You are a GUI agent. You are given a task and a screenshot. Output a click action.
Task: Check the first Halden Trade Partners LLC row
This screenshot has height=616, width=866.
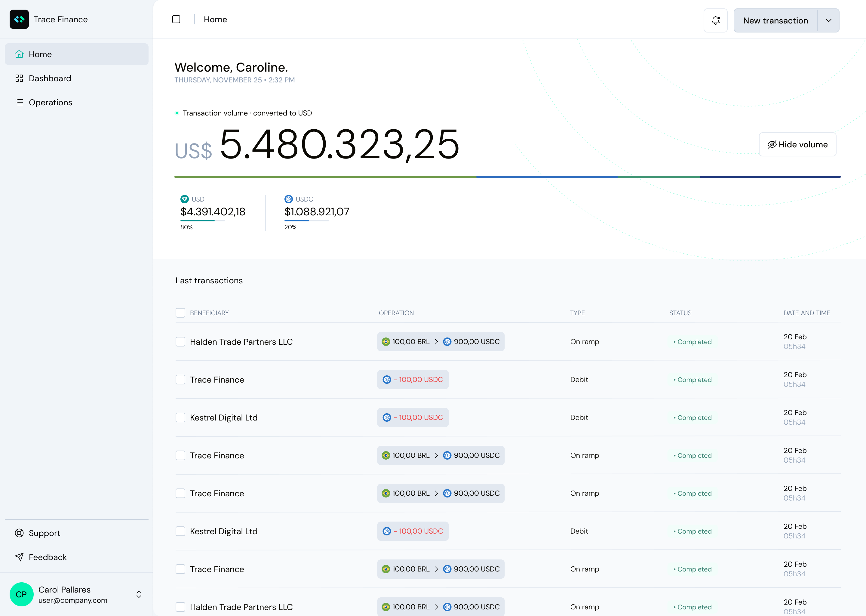click(x=180, y=342)
